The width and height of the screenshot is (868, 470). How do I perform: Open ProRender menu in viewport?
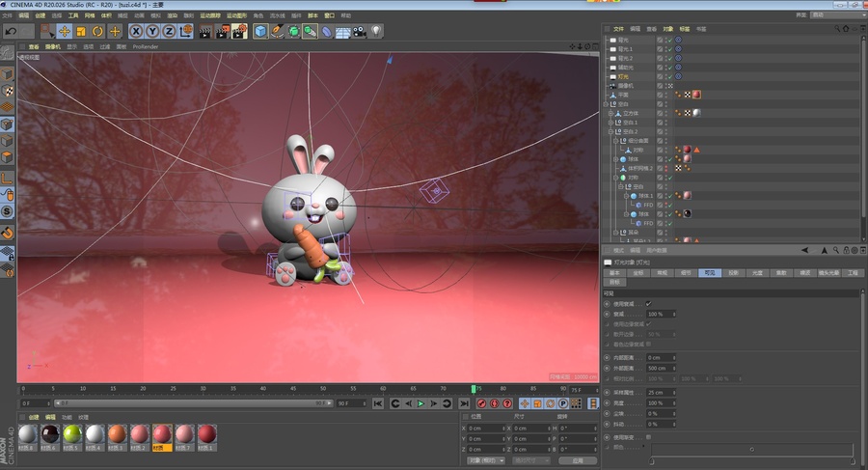(146, 47)
